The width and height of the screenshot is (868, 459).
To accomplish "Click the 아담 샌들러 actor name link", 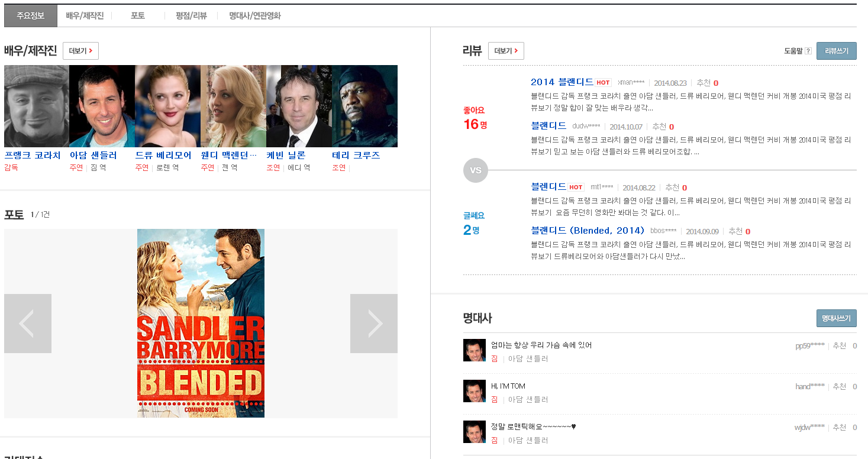I will click(x=93, y=155).
